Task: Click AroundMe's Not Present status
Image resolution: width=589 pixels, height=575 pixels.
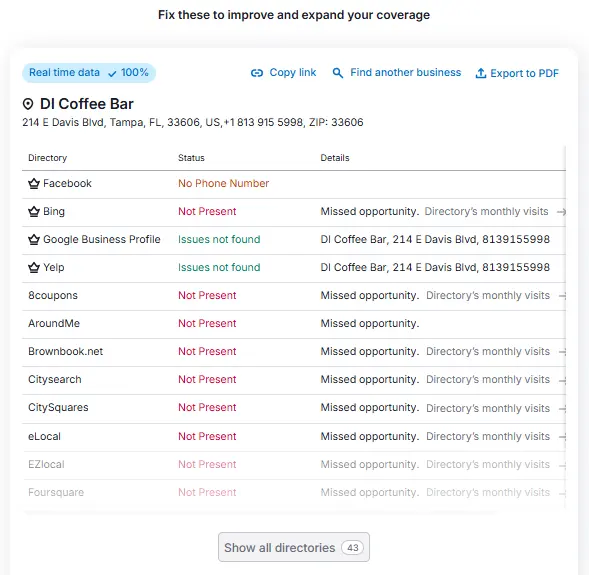Action: point(207,323)
